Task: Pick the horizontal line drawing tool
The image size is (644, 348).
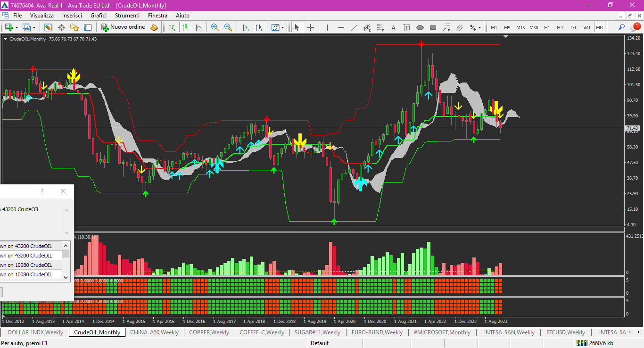Action: pyautogui.click(x=340, y=27)
